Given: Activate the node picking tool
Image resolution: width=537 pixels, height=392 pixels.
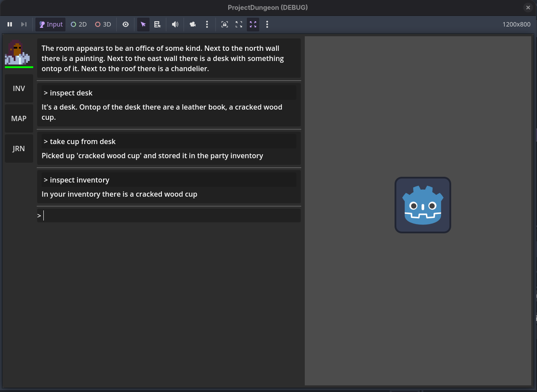Looking at the screenshot, I should (x=157, y=24).
